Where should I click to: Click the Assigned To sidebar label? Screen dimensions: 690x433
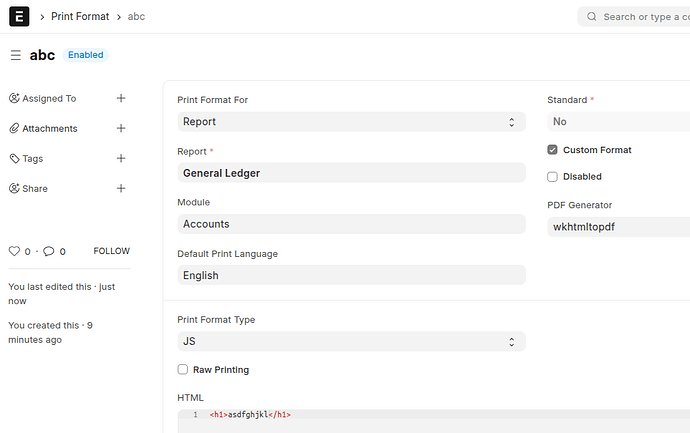pyautogui.click(x=49, y=99)
